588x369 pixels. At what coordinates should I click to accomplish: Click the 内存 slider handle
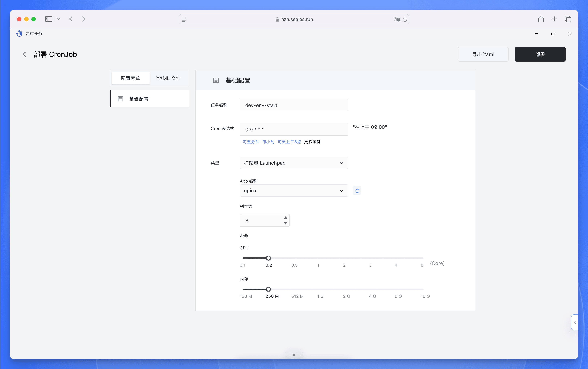click(x=268, y=289)
